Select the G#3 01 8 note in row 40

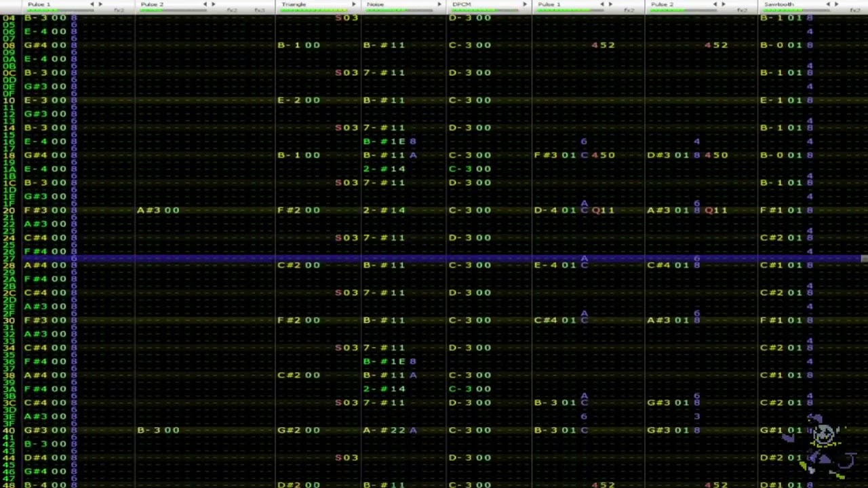(674, 430)
